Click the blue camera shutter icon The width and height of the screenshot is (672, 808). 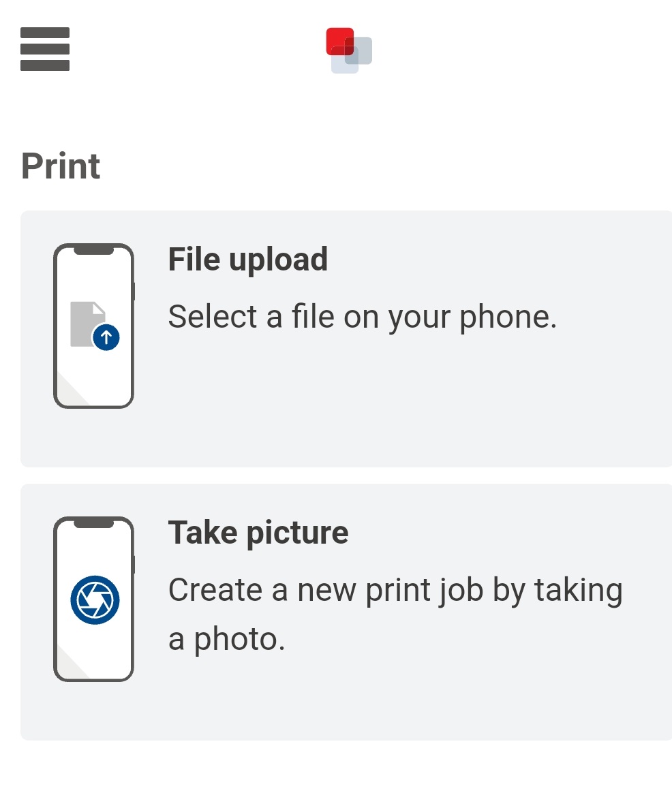[95, 600]
